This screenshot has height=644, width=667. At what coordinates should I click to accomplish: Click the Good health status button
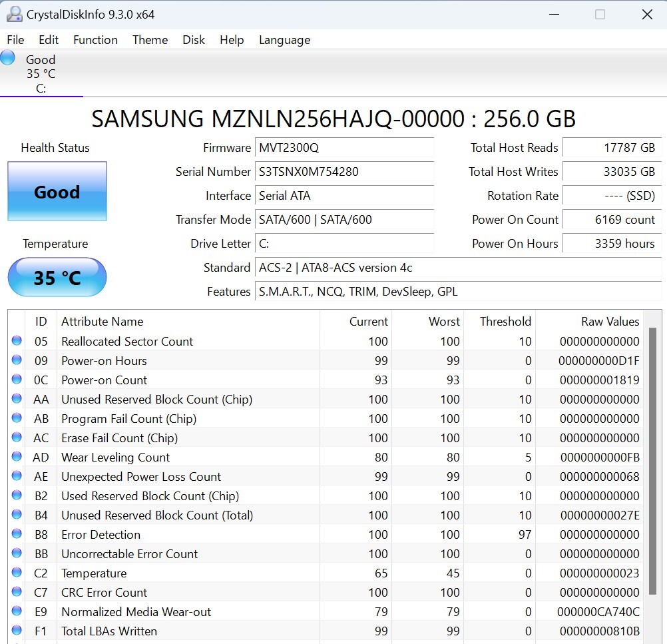click(57, 192)
